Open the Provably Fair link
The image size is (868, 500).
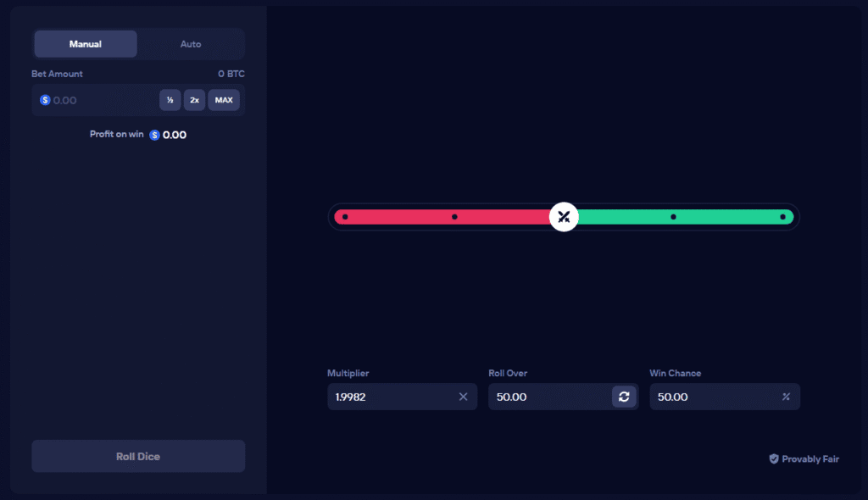tap(810, 458)
